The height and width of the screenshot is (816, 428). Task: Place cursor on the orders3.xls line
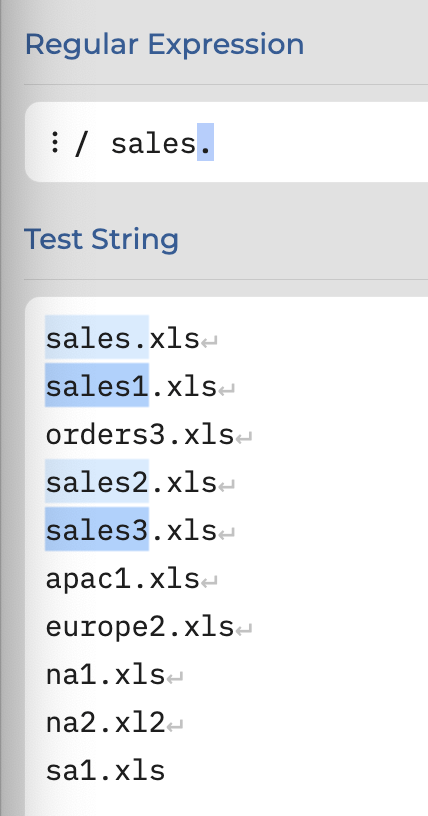coord(140,435)
